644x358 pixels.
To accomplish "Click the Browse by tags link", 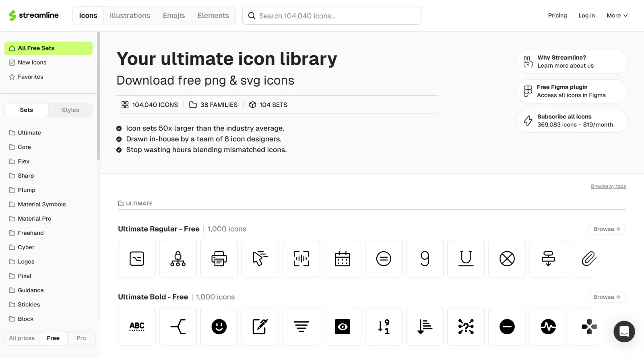I will (x=608, y=186).
